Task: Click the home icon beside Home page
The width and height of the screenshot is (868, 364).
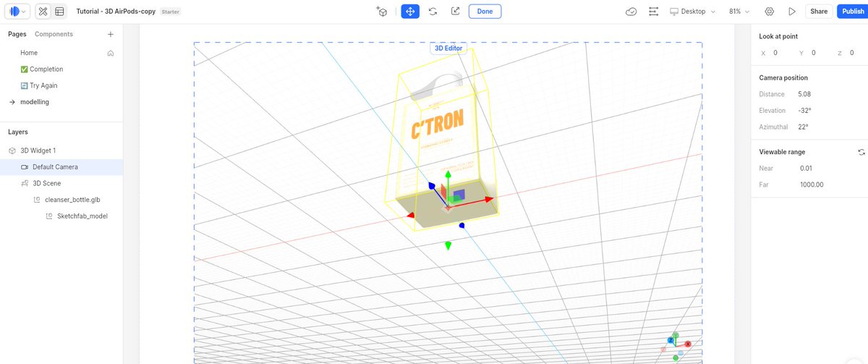Action: click(x=111, y=53)
